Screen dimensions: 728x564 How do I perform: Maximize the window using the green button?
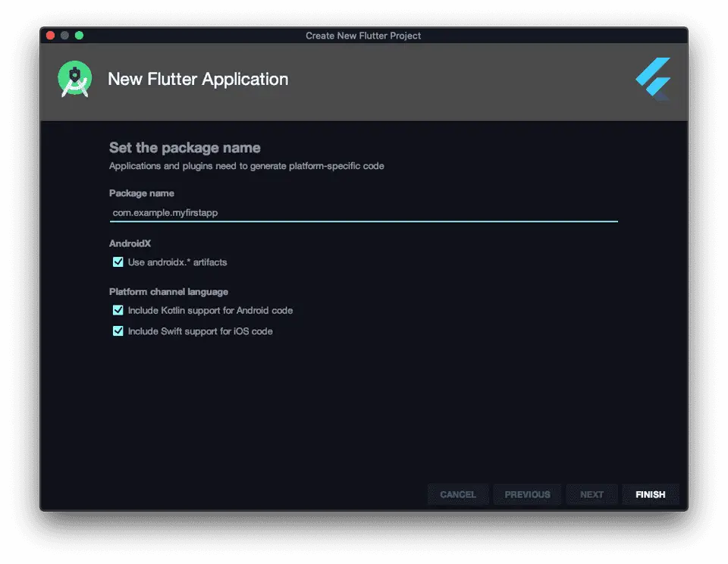(x=79, y=36)
